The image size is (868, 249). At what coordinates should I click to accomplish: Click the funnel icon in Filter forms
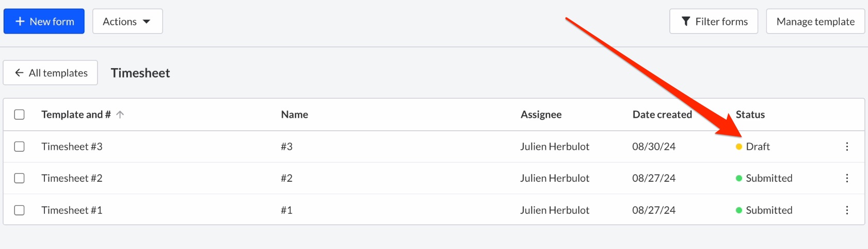[x=686, y=21]
